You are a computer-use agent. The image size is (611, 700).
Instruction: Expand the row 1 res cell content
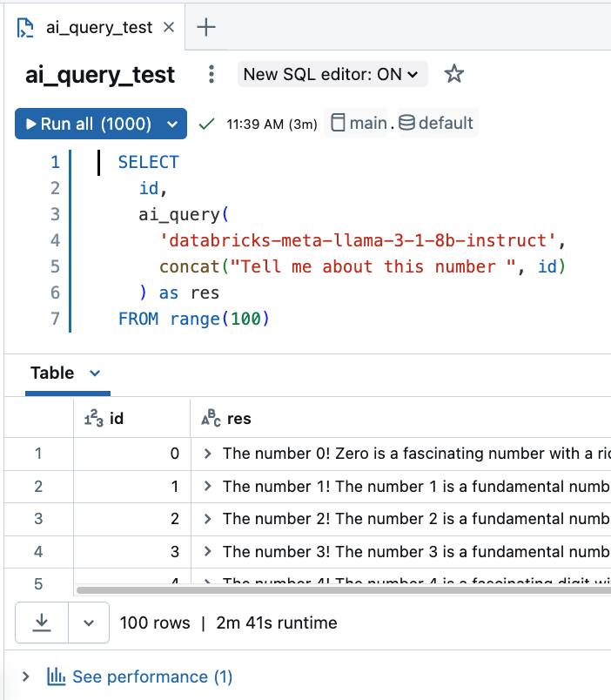(208, 454)
